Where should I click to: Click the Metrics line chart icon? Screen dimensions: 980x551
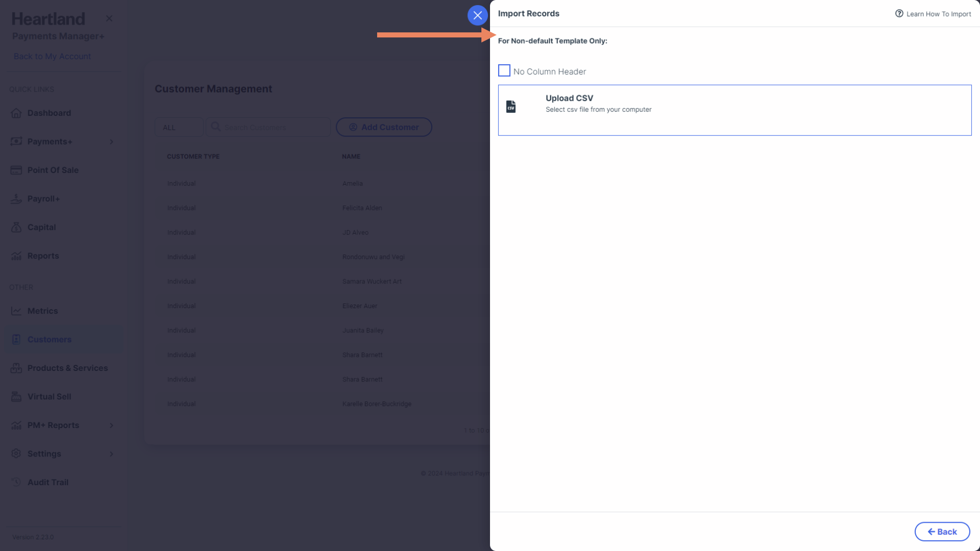pos(16,311)
